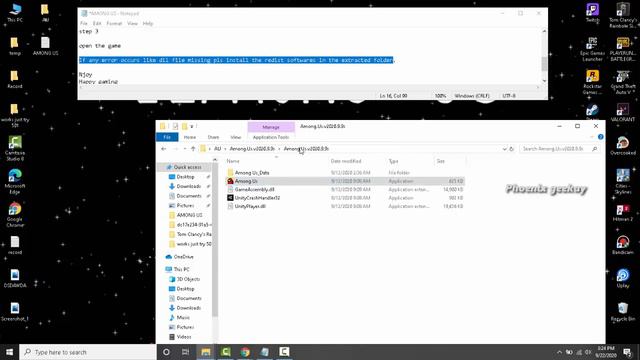Click Chrome icon in the taskbar
The image size is (640, 360).
coord(245,352)
